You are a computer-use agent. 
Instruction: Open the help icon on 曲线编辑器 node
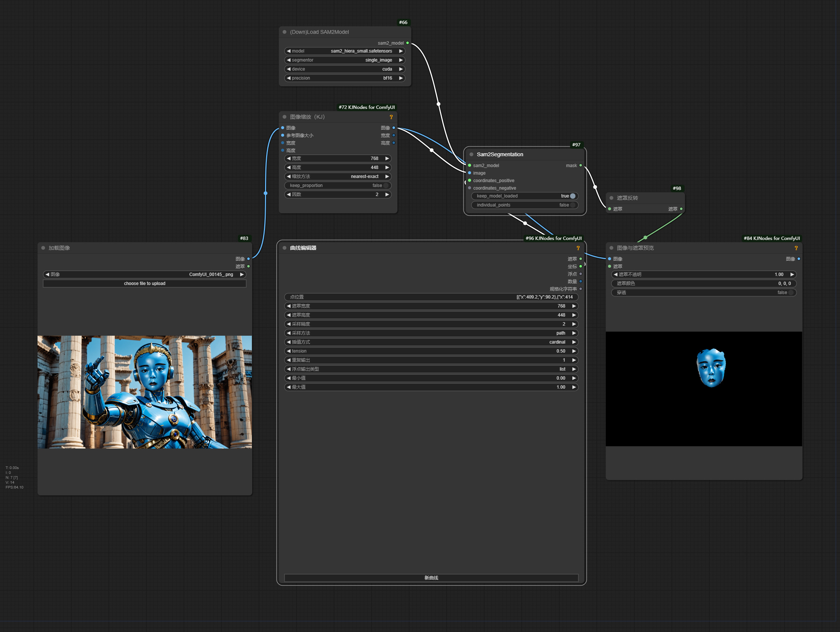point(578,248)
